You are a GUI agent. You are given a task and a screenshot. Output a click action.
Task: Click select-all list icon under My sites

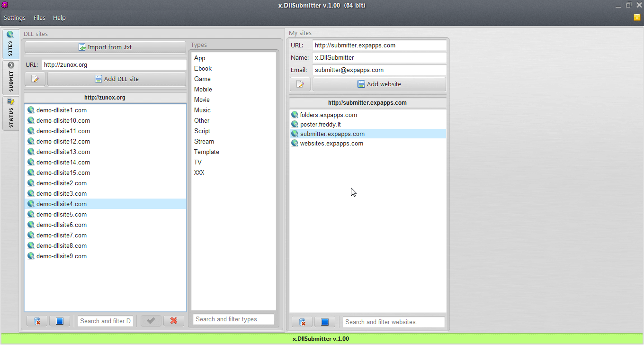pos(325,322)
